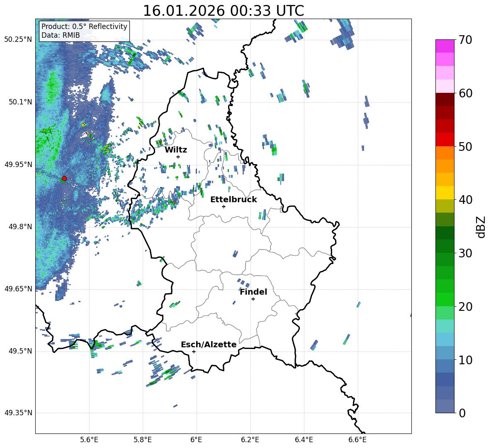Click the 'Product: 0.5° Reflectivity' text
The image size is (491, 448).
(x=84, y=27)
